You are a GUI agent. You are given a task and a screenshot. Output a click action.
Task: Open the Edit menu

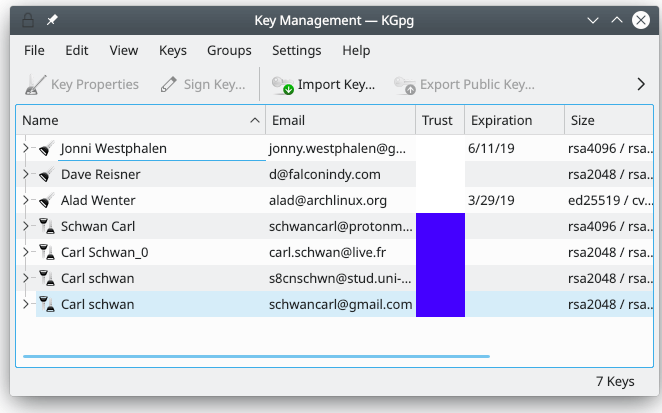(x=77, y=50)
